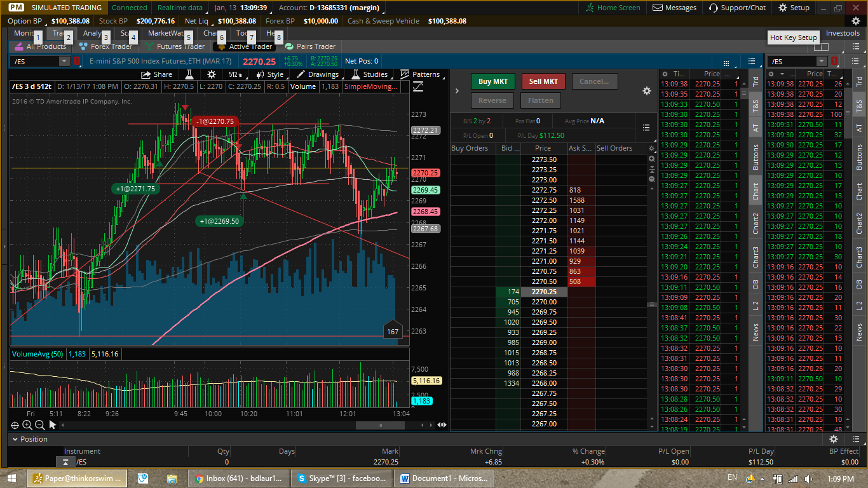Screen dimensions: 868x488
Task: Click the gear icon on the account info bar
Action: 856,21
